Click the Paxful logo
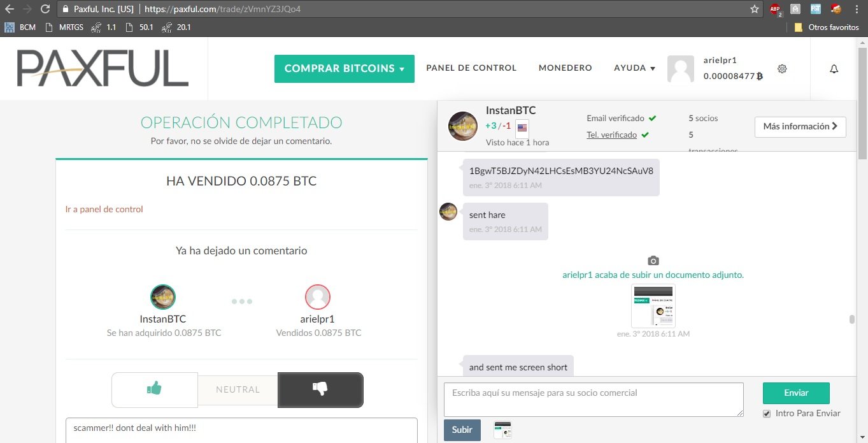Image resolution: width=868 pixels, height=443 pixels. pos(103,68)
